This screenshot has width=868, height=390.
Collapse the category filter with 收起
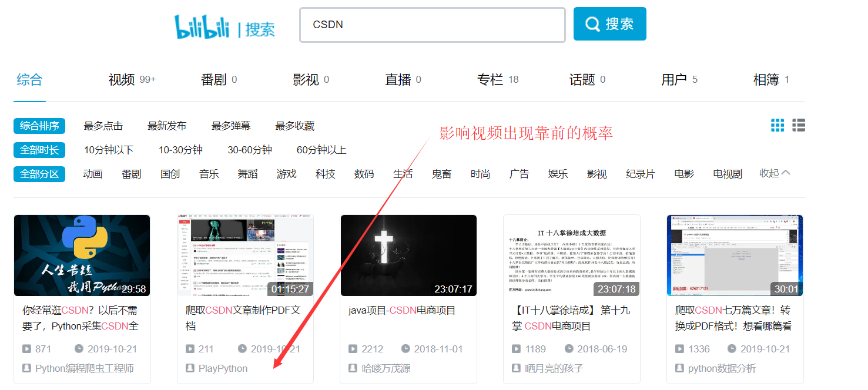coord(775,173)
